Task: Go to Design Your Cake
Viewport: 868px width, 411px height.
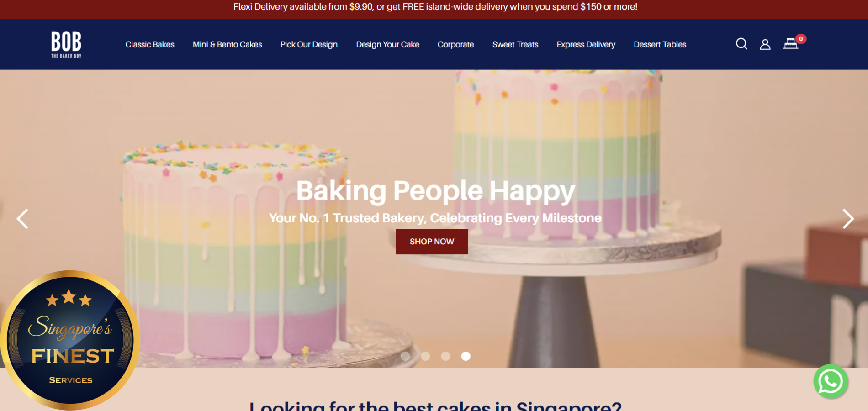Action: click(387, 45)
